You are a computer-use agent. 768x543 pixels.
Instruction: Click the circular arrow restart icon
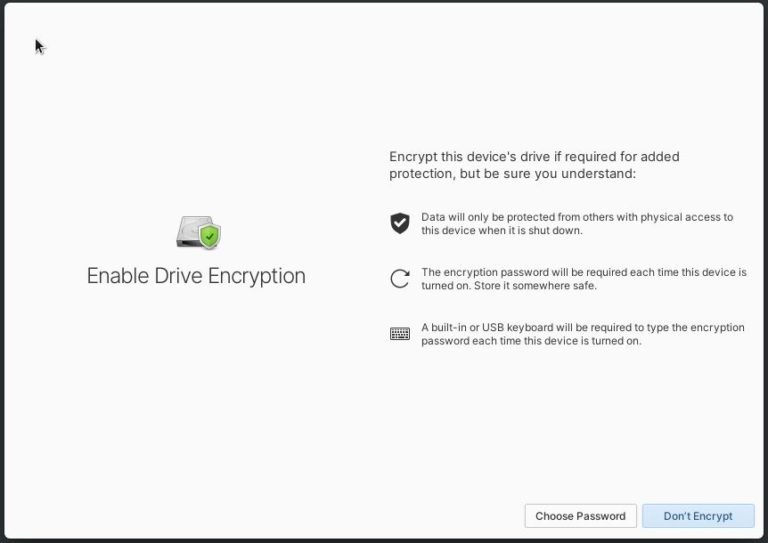[400, 279]
